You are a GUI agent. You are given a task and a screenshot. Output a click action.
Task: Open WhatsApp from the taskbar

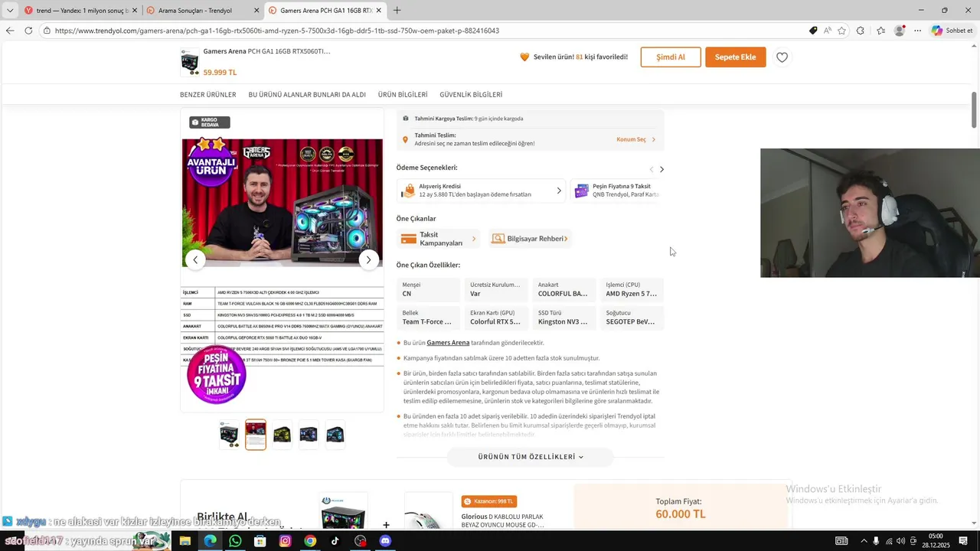pos(235,541)
